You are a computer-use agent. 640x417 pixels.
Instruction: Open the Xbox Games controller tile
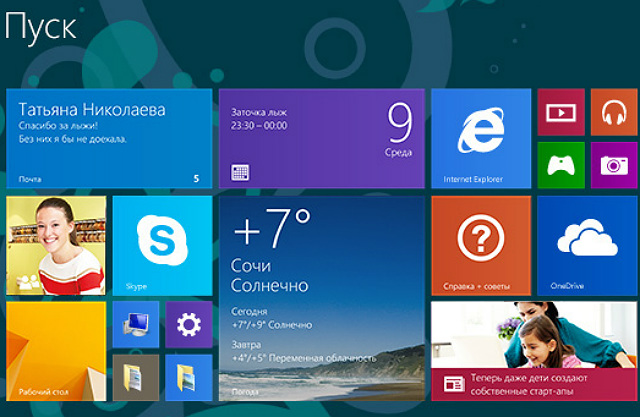[x=561, y=165]
